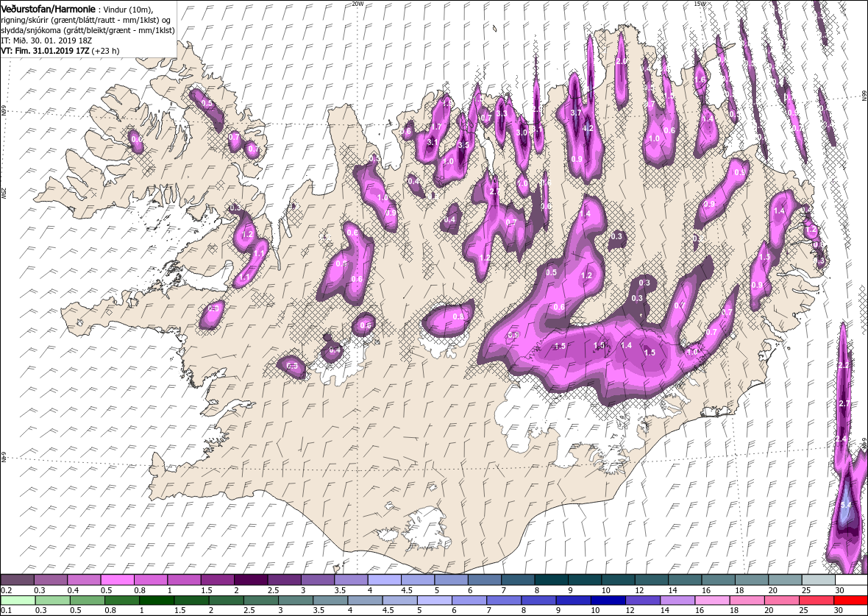Click the light periwinkle swatch labeled 4 in upper legend
The image size is (868, 616).
[384, 579]
